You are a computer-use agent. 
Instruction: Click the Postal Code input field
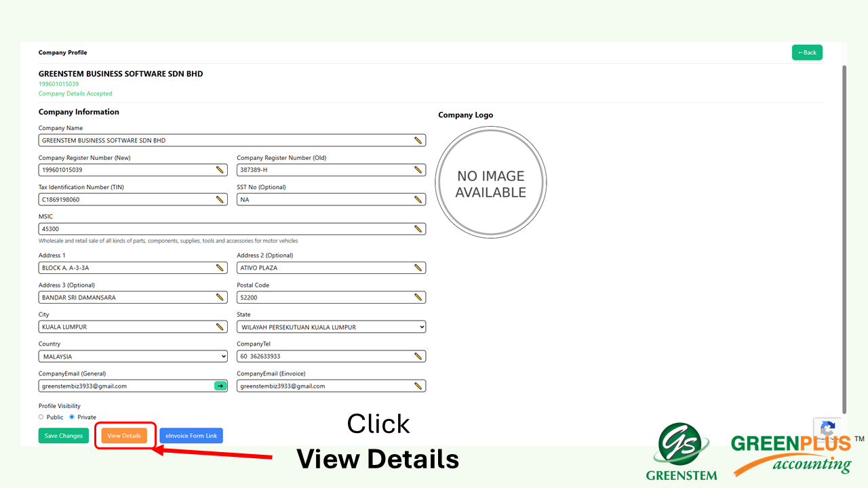click(332, 297)
